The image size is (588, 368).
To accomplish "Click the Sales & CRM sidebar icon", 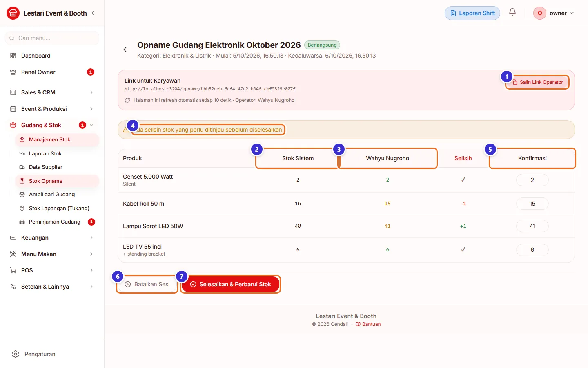I will [13, 92].
